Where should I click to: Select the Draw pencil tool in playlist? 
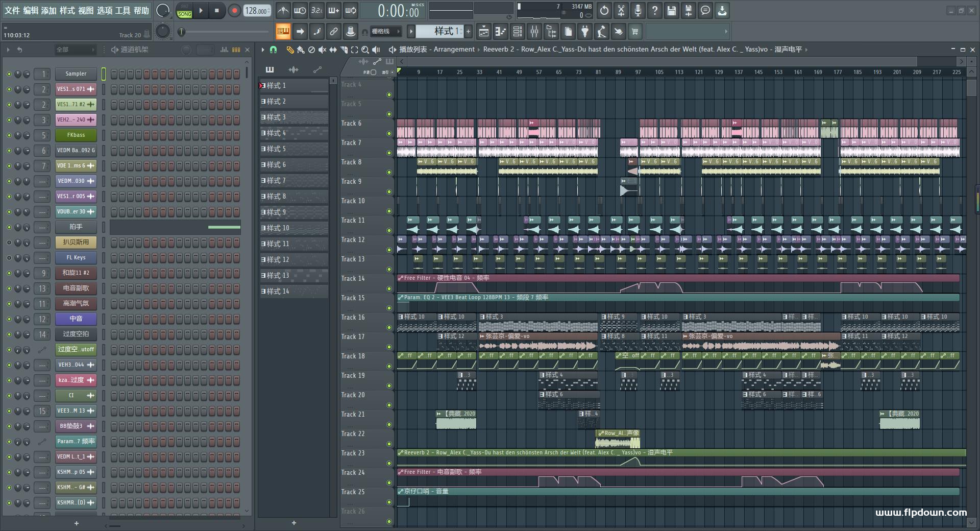[x=290, y=50]
